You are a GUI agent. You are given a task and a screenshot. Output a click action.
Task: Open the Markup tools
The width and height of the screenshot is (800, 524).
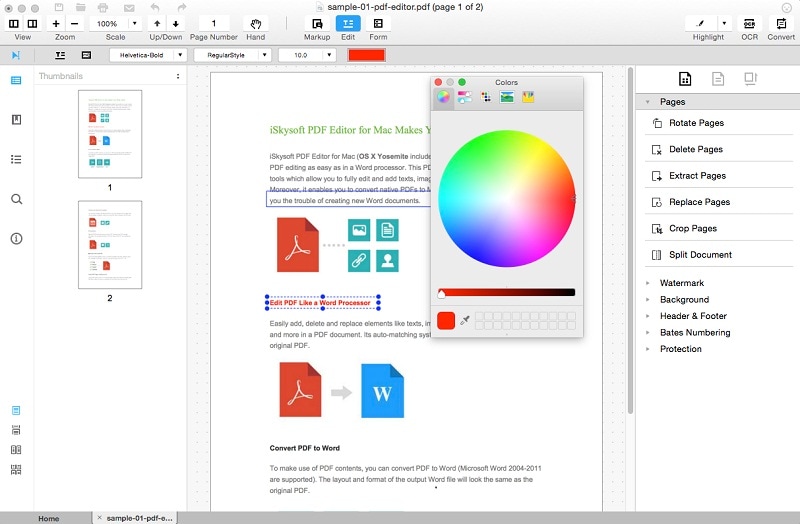pos(317,23)
